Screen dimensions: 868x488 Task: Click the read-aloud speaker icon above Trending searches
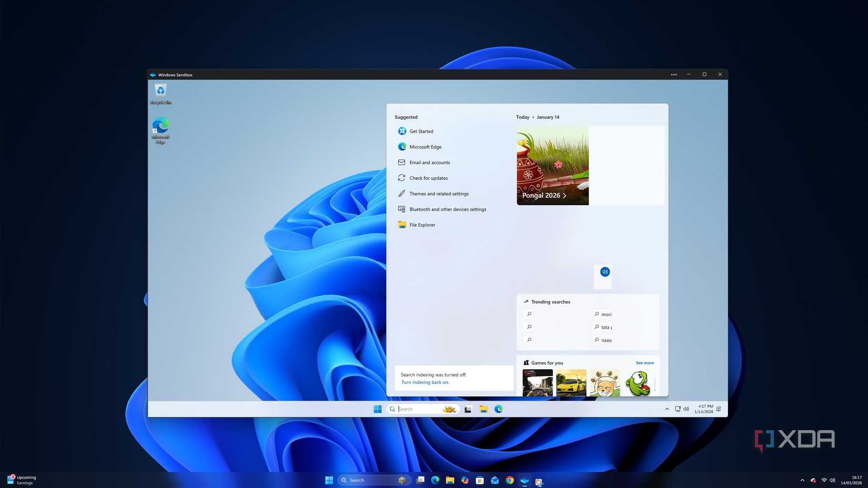pos(604,272)
